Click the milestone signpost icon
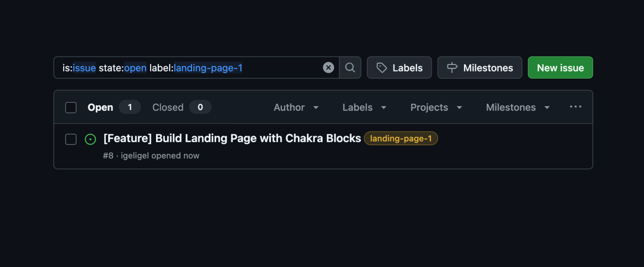The width and height of the screenshot is (644, 267). coord(451,67)
